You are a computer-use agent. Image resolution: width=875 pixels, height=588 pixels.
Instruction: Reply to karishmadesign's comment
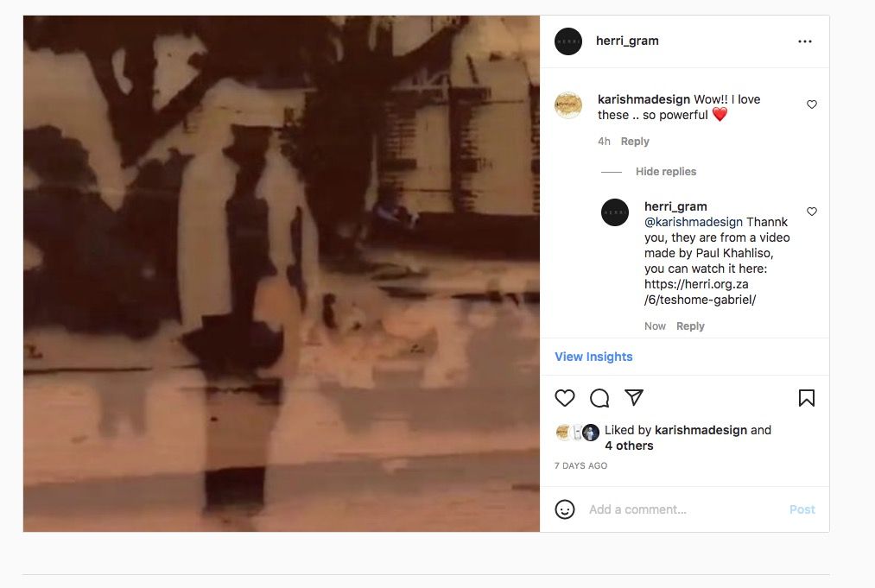635,141
